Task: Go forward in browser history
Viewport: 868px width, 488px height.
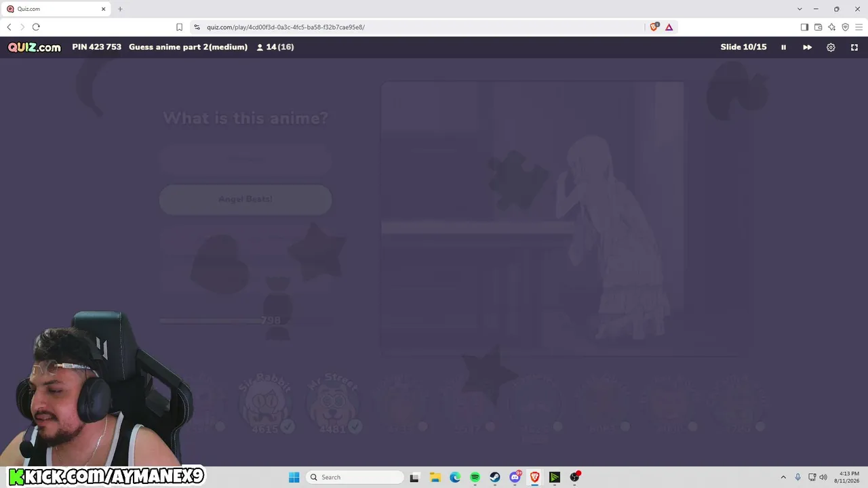Action: (22, 27)
